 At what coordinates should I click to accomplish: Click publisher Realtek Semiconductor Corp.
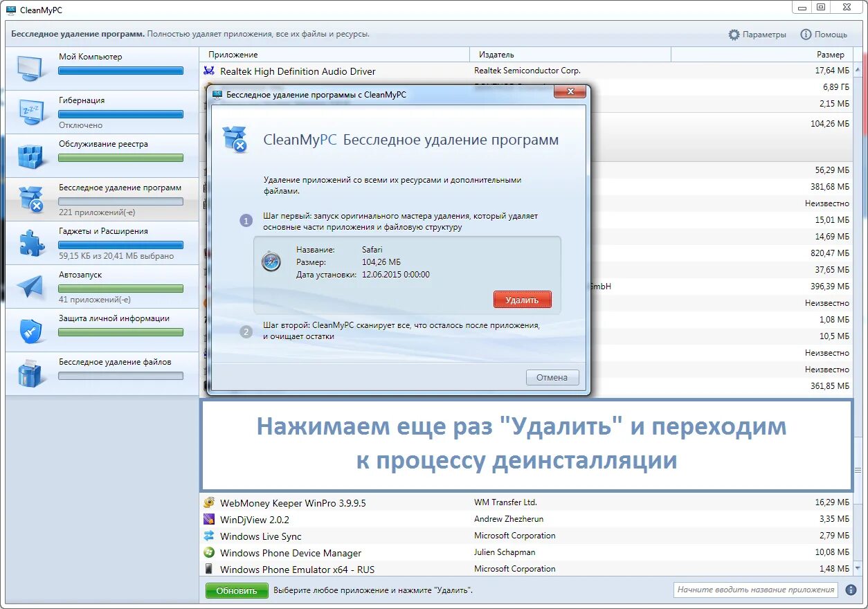pyautogui.click(x=527, y=71)
